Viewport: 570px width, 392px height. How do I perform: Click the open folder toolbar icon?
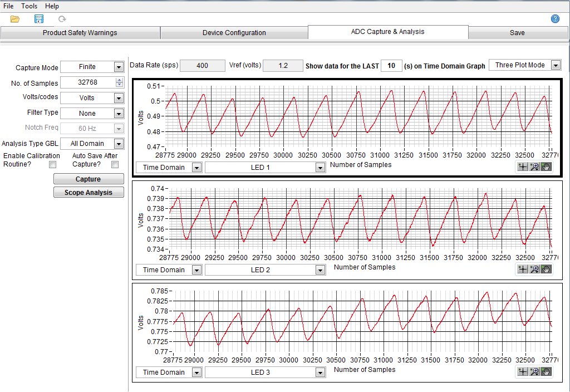pyautogui.click(x=15, y=19)
